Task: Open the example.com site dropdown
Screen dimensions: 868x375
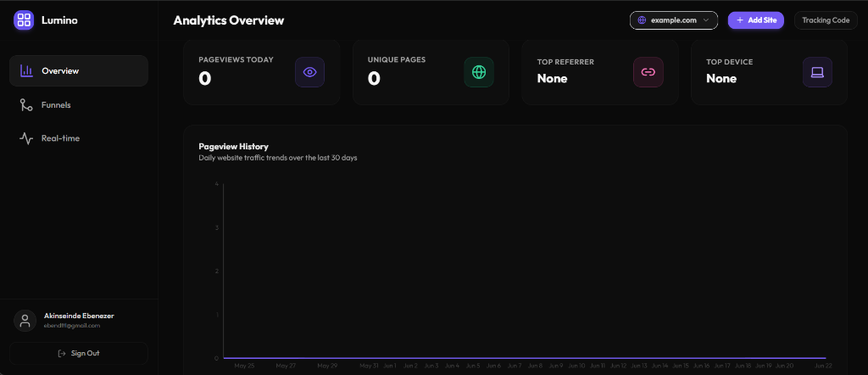Action: coord(674,20)
